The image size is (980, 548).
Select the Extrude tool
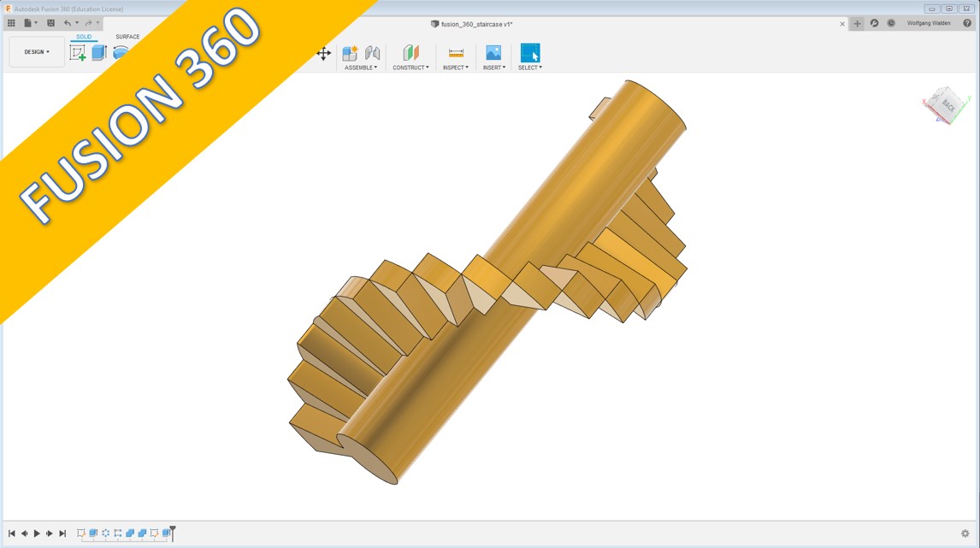point(98,52)
